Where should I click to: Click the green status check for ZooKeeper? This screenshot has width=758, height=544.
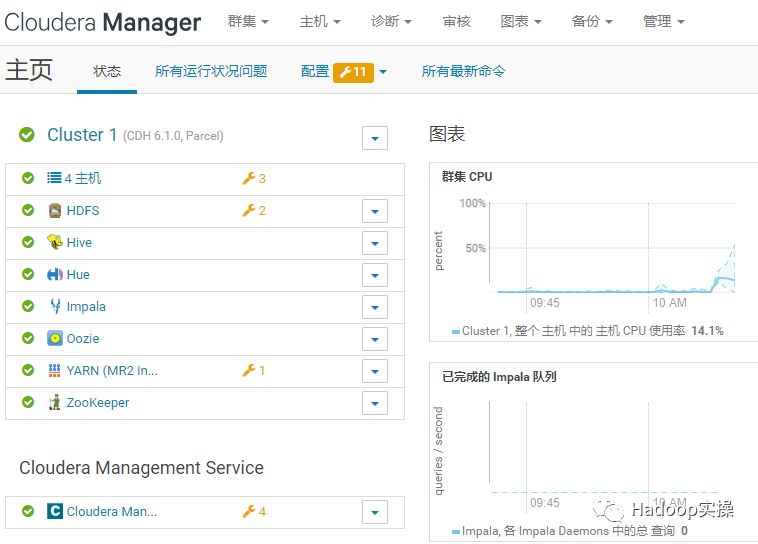(28, 402)
